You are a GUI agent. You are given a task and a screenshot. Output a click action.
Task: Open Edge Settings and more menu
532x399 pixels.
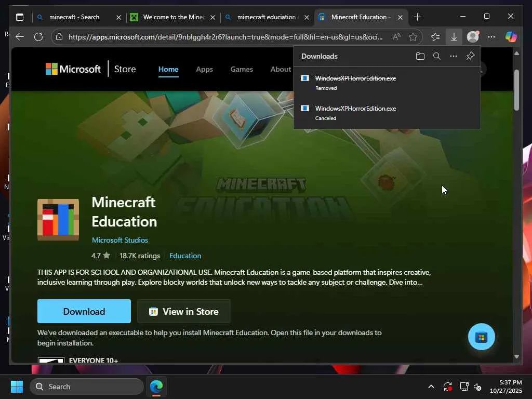491,37
